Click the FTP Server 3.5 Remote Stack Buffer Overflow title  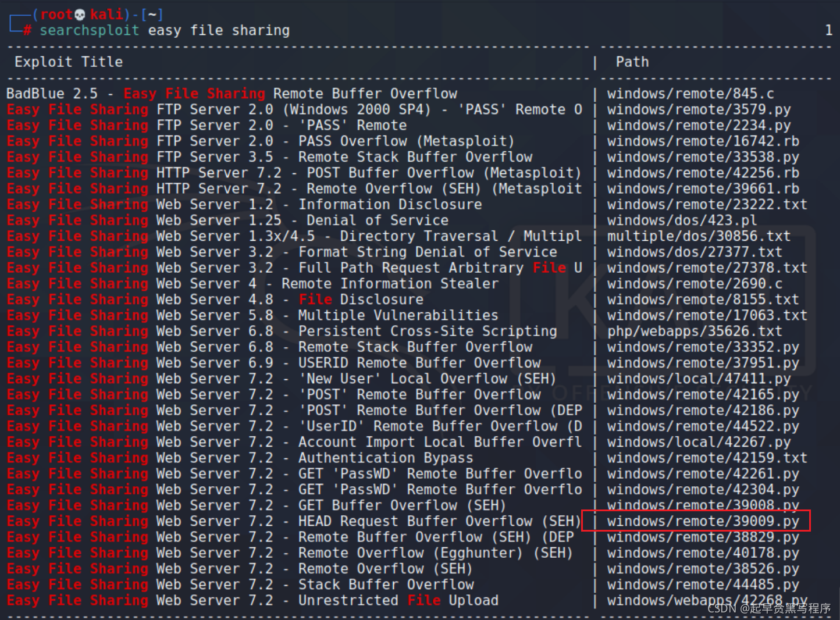(269, 157)
